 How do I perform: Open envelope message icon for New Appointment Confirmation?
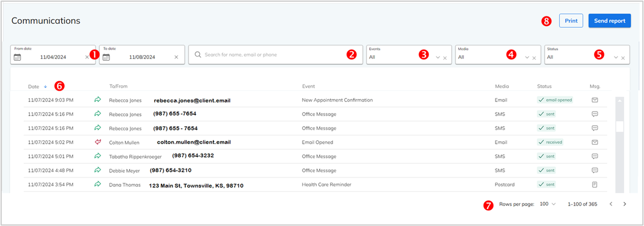click(x=595, y=100)
